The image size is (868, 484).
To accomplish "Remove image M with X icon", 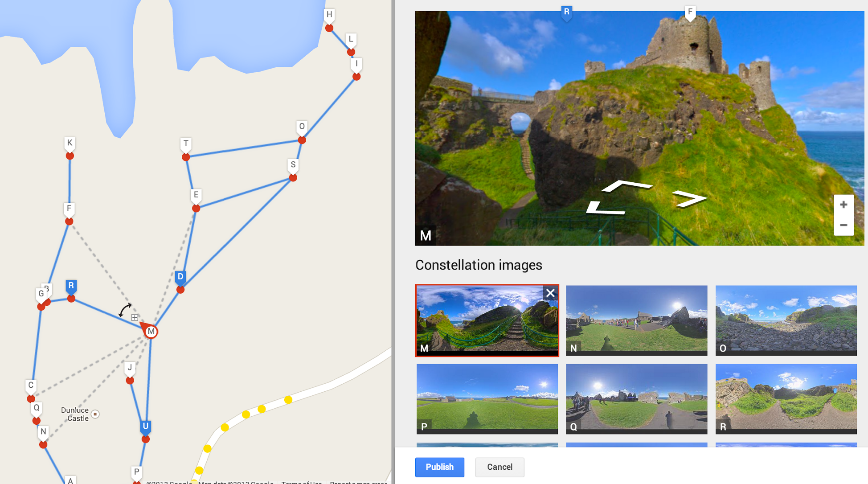I will pos(550,293).
